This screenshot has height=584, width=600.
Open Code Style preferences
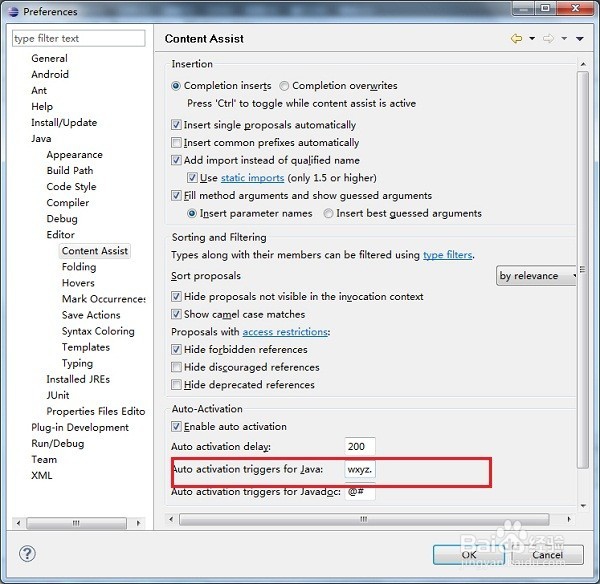click(72, 186)
